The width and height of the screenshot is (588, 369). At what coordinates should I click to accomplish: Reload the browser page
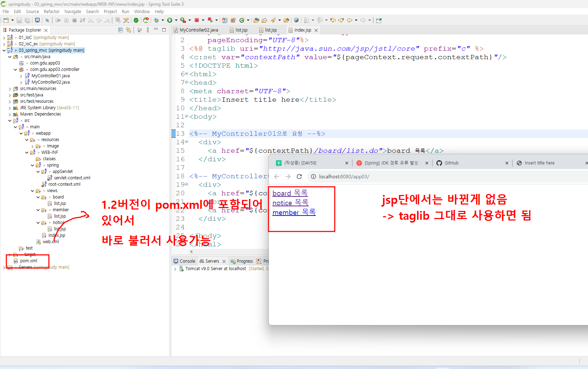(299, 177)
